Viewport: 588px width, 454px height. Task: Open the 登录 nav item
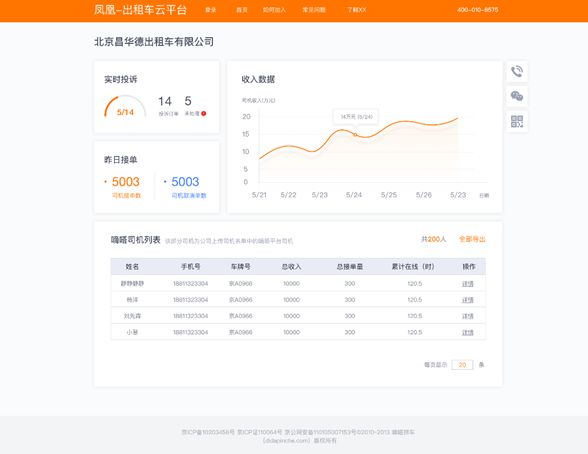[x=211, y=10]
